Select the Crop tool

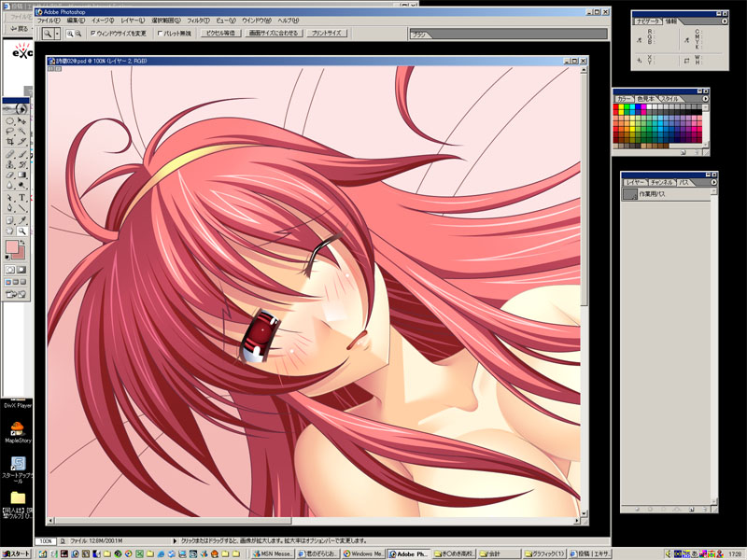pos(9,142)
